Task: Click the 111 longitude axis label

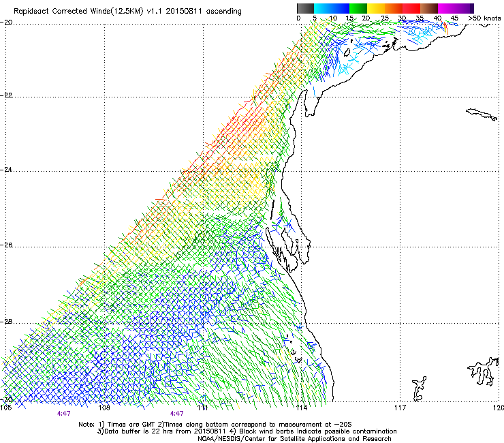Action: click(202, 408)
